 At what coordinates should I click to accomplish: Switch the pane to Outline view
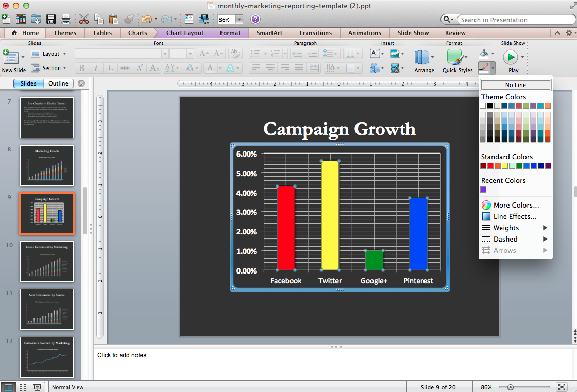point(59,83)
